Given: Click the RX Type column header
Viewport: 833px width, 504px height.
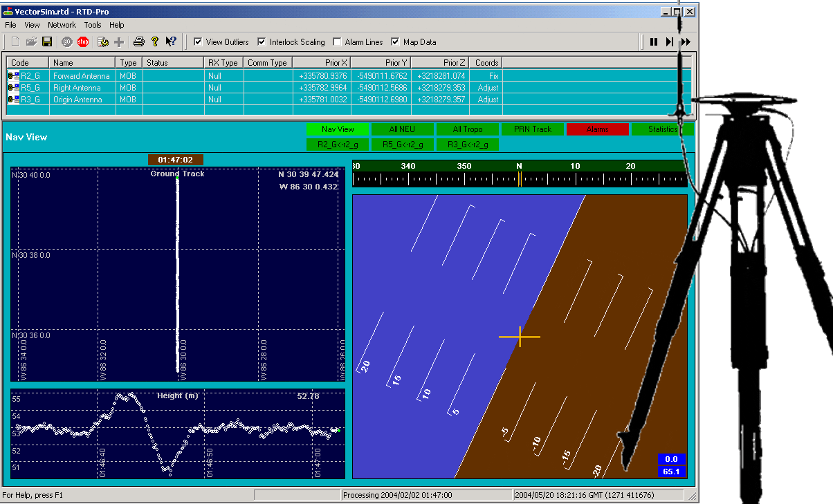Looking at the screenshot, I should [x=224, y=63].
